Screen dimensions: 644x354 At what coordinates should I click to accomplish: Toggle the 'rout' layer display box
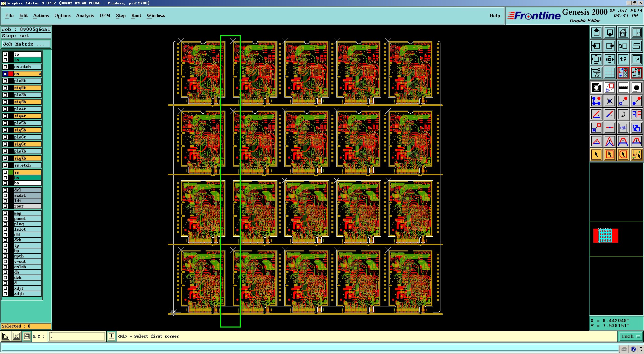pos(5,206)
